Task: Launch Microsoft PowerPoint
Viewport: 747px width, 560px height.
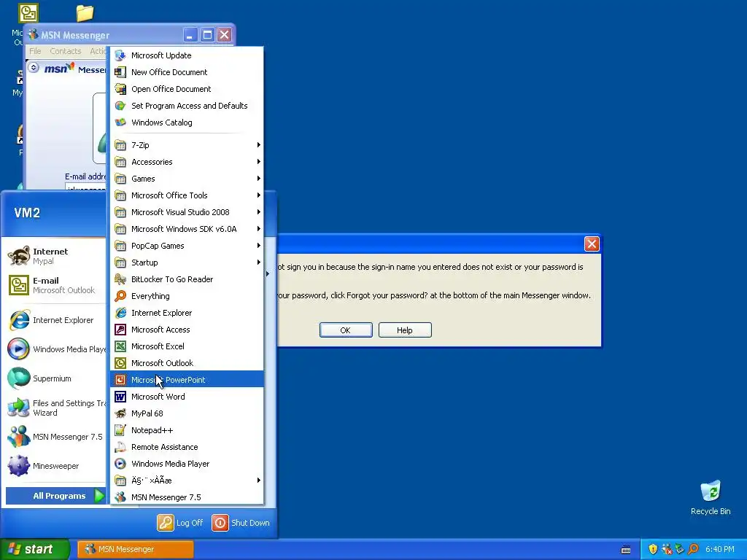Action: pos(187,379)
